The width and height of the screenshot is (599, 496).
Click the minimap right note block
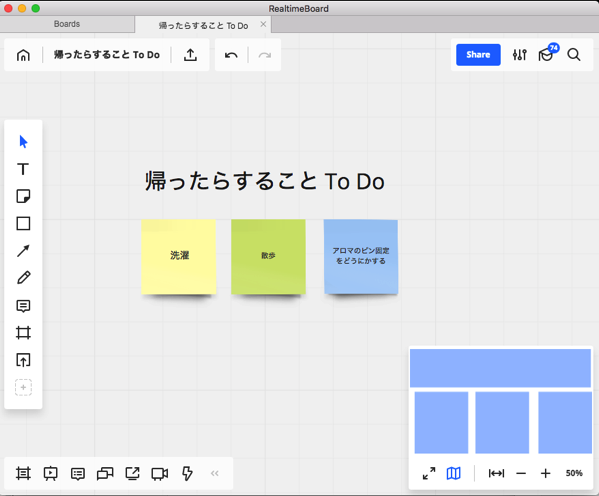coord(565,423)
